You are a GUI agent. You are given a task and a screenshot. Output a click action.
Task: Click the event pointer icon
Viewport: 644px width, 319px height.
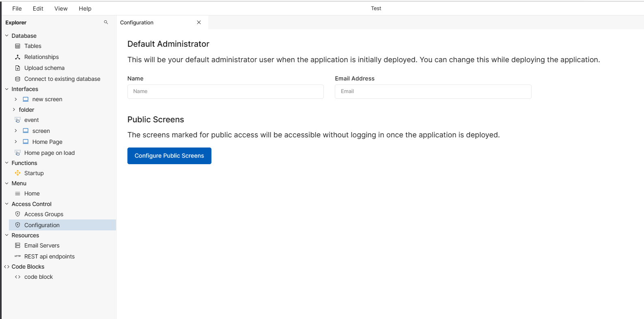(x=17, y=120)
